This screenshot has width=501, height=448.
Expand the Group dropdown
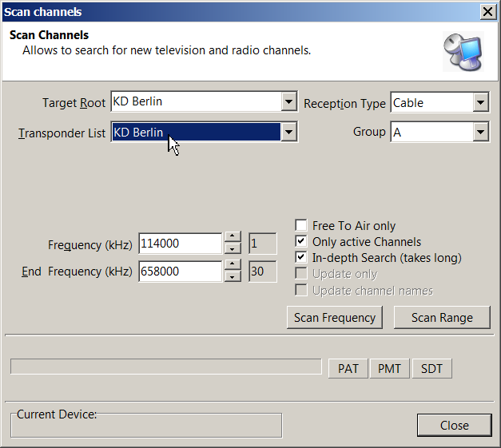[480, 133]
